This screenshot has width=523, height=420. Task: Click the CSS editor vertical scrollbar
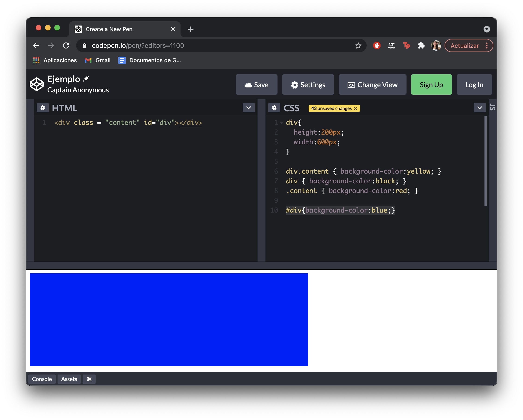(x=485, y=161)
